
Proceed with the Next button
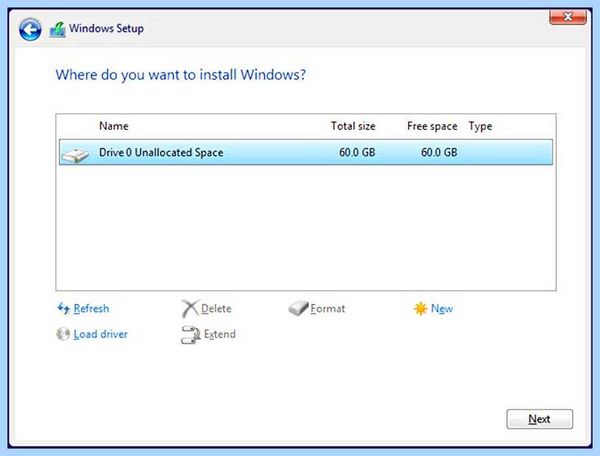(x=540, y=419)
